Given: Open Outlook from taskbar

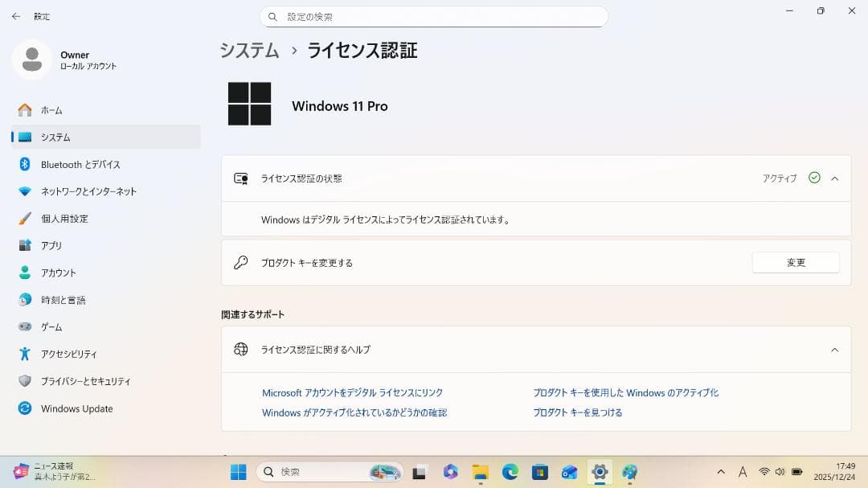Looking at the screenshot, I should pos(570,472).
